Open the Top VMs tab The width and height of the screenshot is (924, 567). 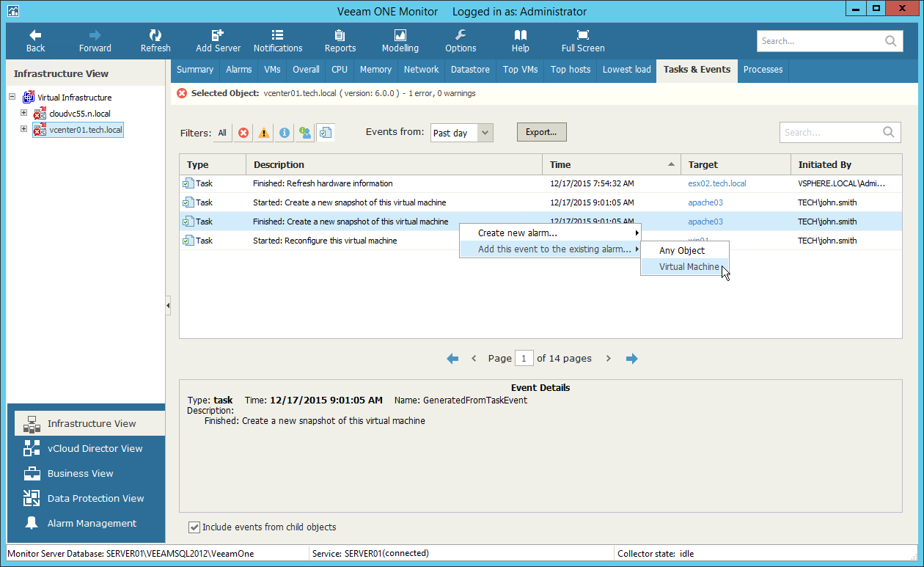coord(521,70)
